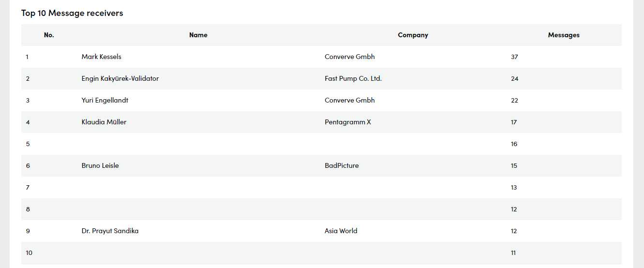Image resolution: width=644 pixels, height=268 pixels.
Task: Select Bruno Leisle name entry
Action: (100, 165)
